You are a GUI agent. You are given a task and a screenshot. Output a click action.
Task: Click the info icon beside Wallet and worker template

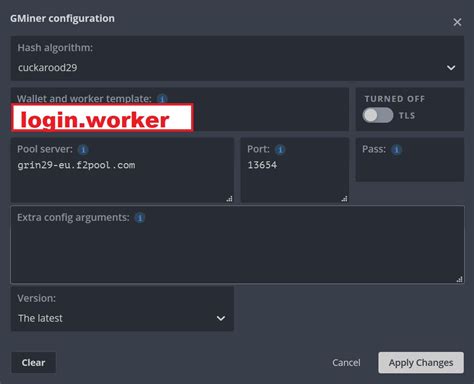coord(162,99)
